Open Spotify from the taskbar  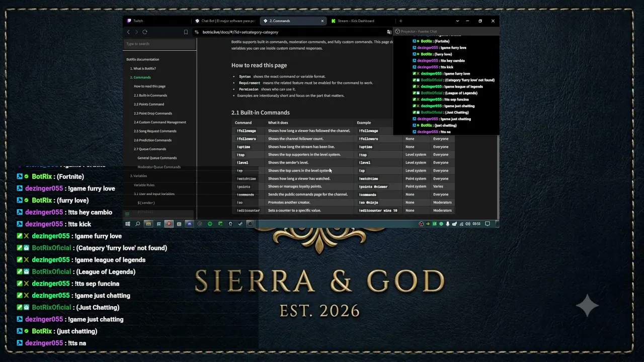tap(210, 224)
